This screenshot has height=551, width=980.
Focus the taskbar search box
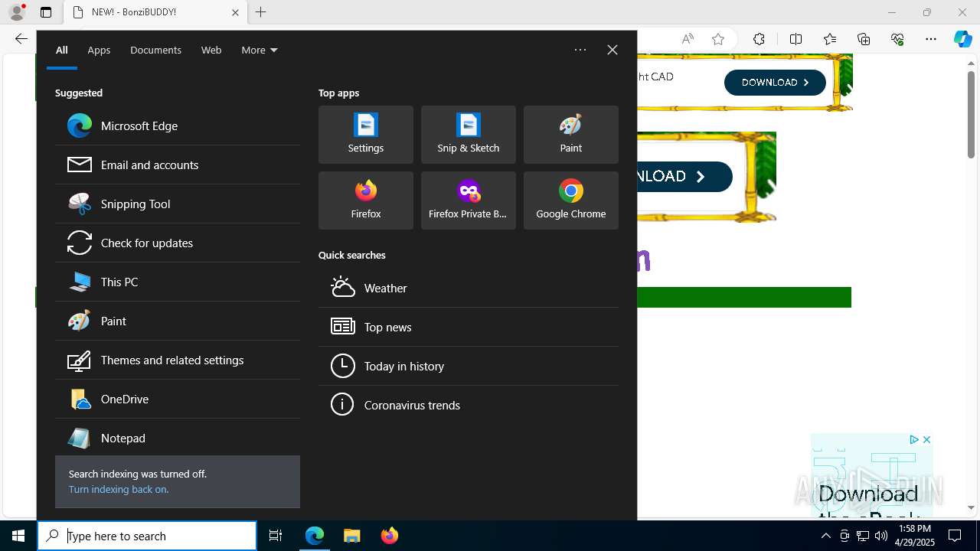[147, 536]
